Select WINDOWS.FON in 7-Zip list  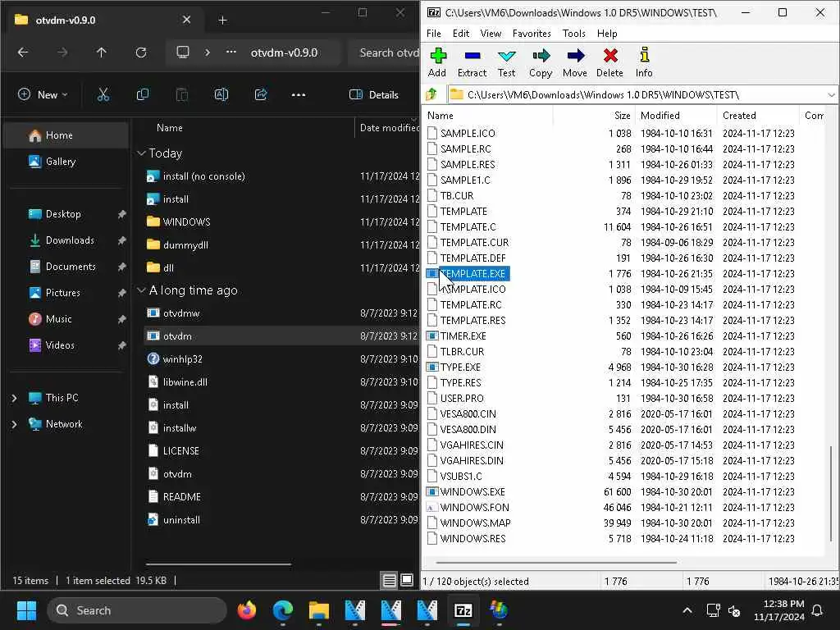pos(474,507)
